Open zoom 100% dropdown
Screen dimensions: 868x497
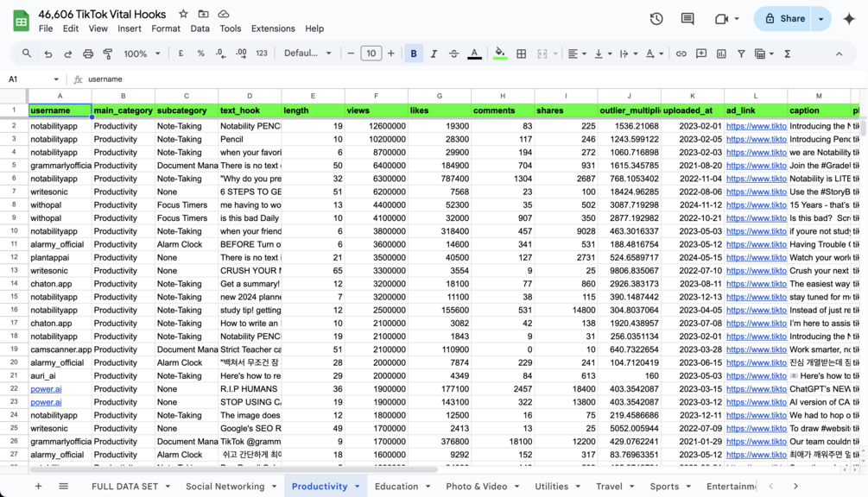(x=142, y=53)
